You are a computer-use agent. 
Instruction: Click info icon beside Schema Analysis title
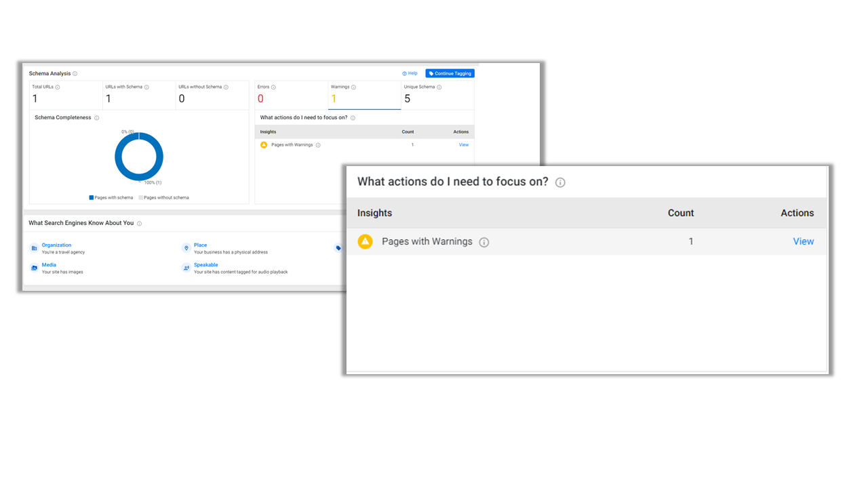(75, 74)
